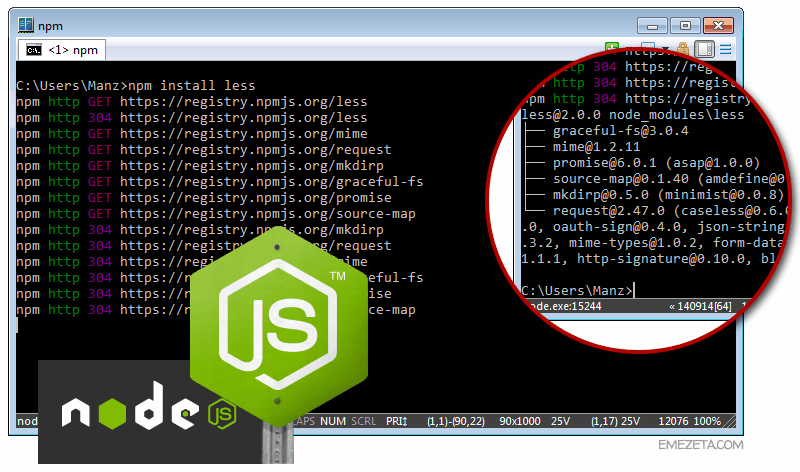
Task: Click the GET registry.npmjs.org/source-map line
Action: [x=216, y=214]
